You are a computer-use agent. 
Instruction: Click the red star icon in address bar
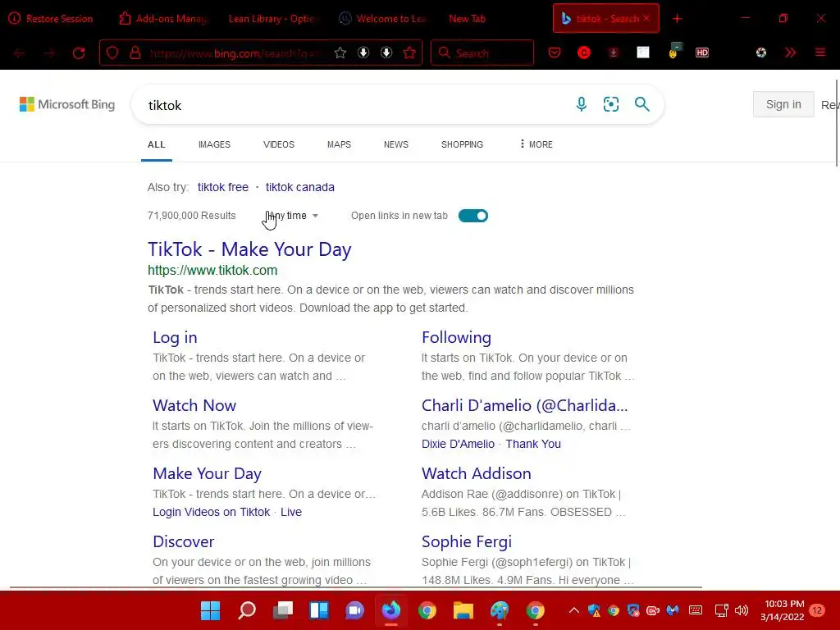[x=409, y=52]
